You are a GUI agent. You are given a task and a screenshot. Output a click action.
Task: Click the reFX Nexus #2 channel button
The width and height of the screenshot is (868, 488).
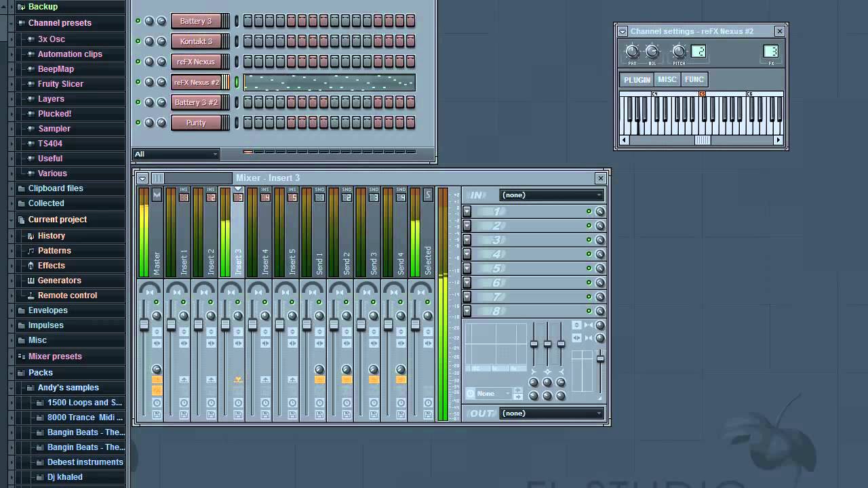click(196, 82)
